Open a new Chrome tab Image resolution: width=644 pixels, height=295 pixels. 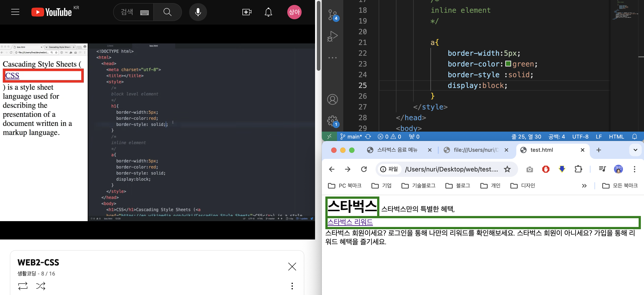pos(599,150)
